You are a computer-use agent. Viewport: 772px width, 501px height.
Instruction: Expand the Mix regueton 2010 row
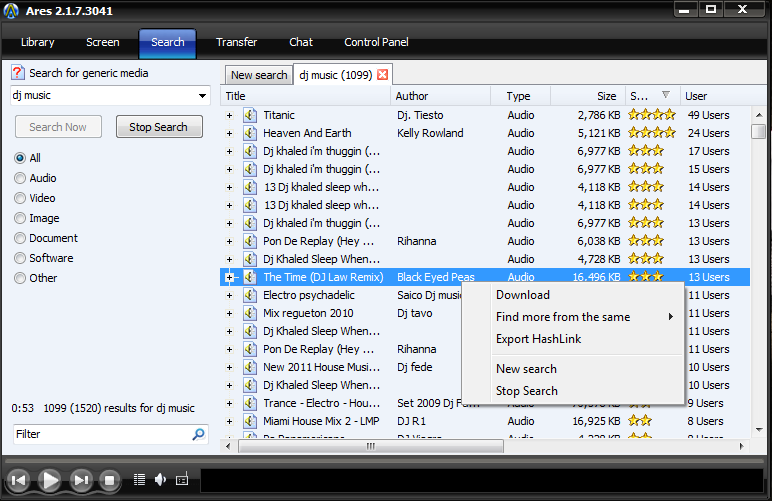229,313
